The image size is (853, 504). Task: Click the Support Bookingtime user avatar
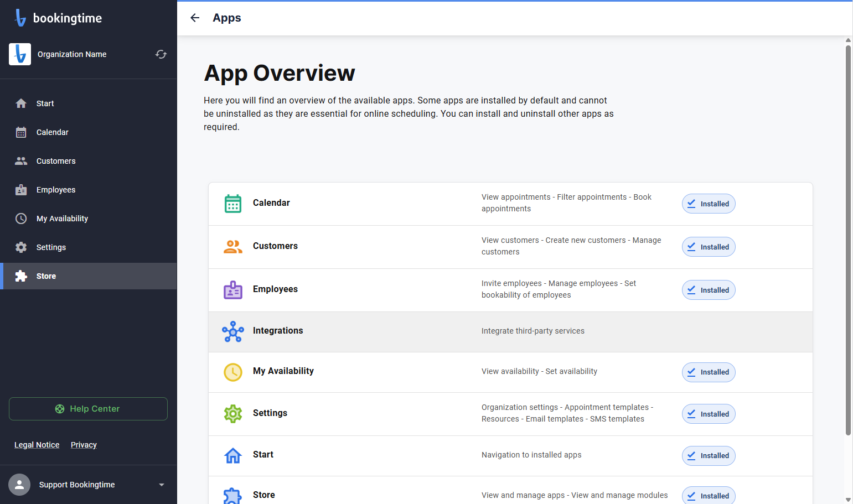pos(19,485)
